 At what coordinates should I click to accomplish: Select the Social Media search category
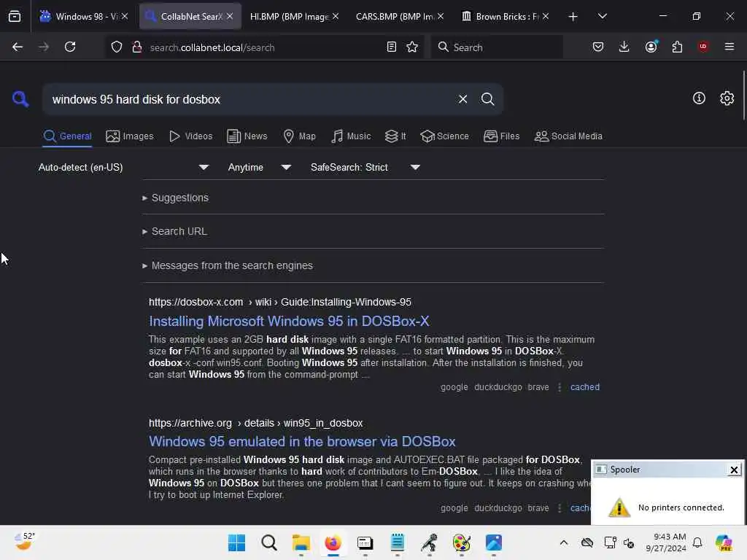(x=568, y=136)
